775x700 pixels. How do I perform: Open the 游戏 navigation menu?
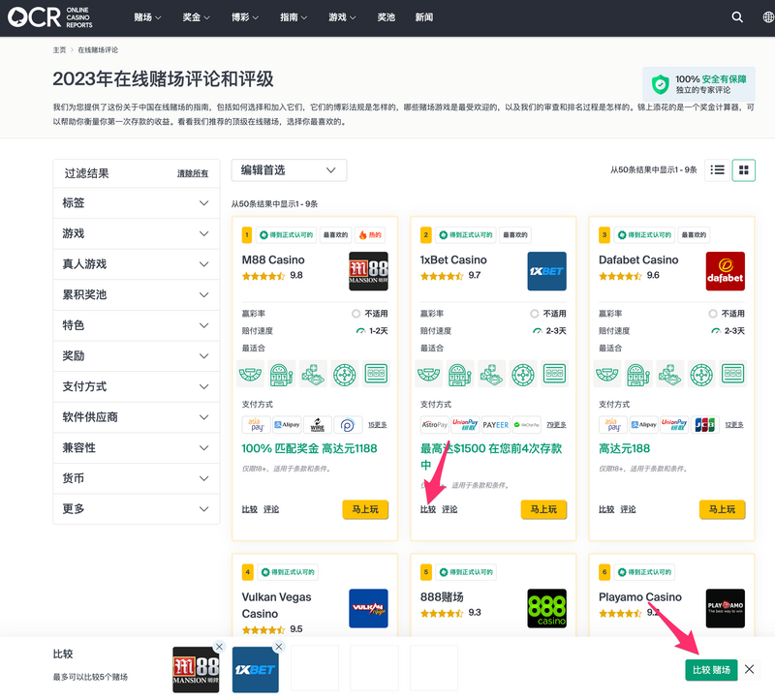(342, 17)
